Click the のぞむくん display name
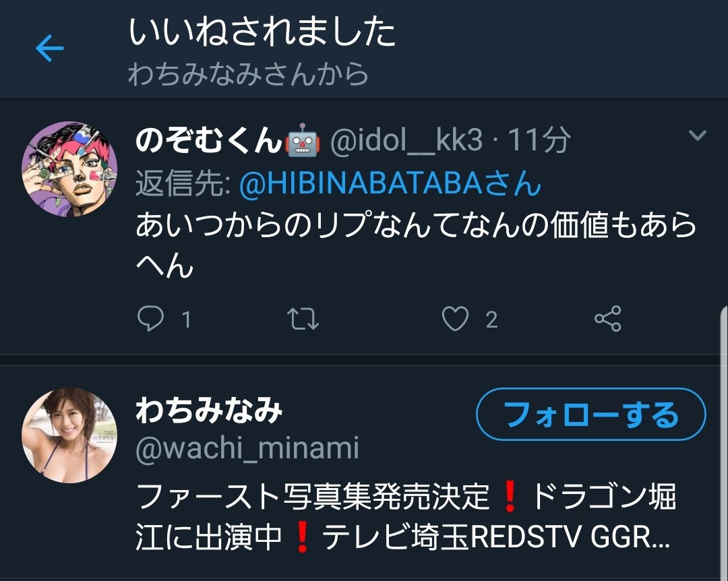The width and height of the screenshot is (728, 581). coord(209,140)
